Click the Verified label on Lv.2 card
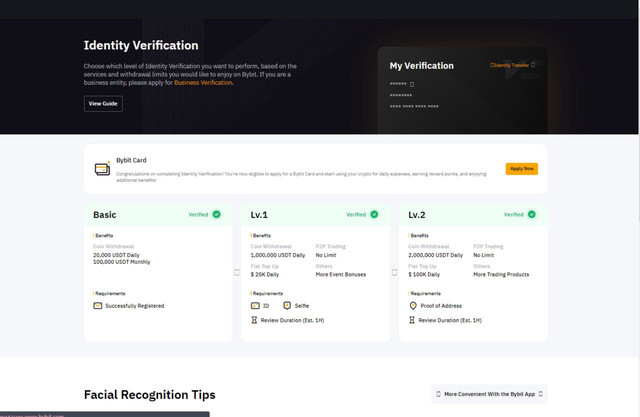The width and height of the screenshot is (640, 417). [x=513, y=215]
